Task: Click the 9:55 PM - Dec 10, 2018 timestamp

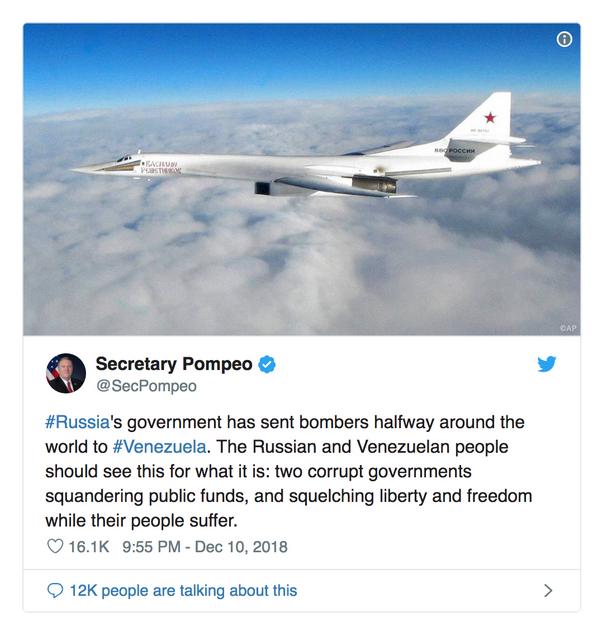Action: 205,547
